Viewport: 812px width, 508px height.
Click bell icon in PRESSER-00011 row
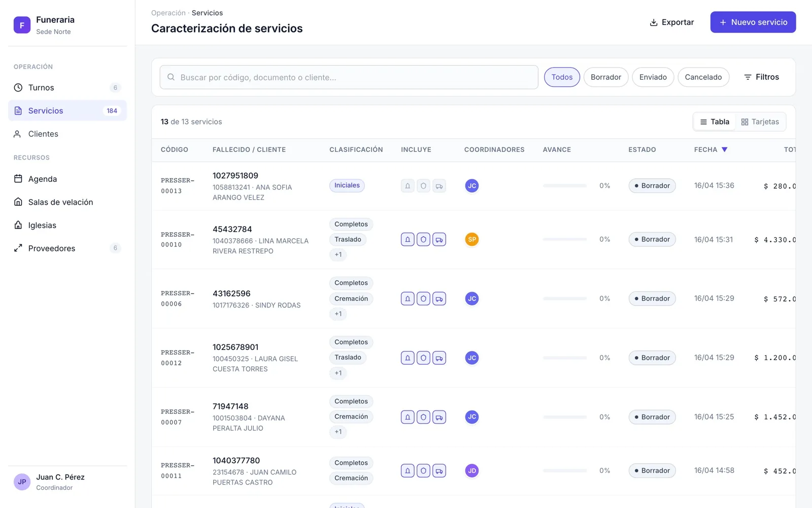pyautogui.click(x=408, y=471)
